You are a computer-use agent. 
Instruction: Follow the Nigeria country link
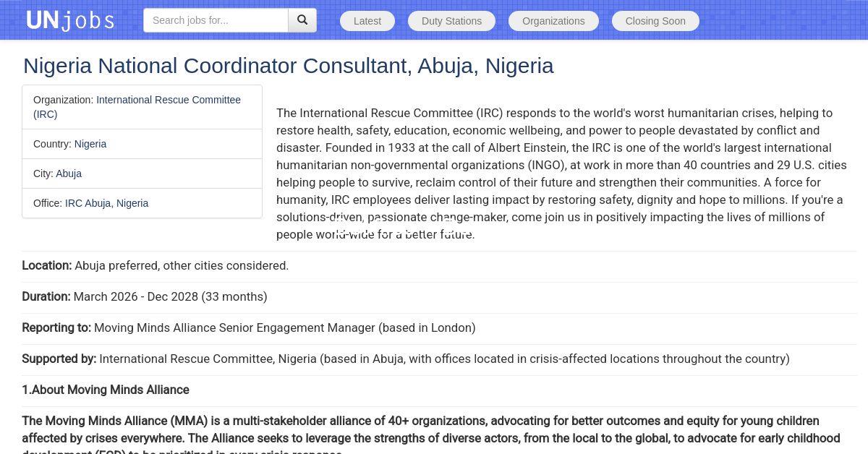coord(90,144)
